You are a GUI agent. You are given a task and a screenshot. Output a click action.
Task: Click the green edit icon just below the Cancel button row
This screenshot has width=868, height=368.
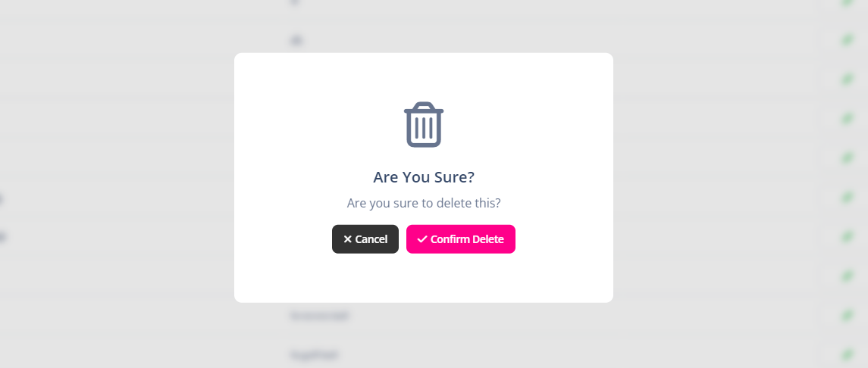tap(847, 276)
